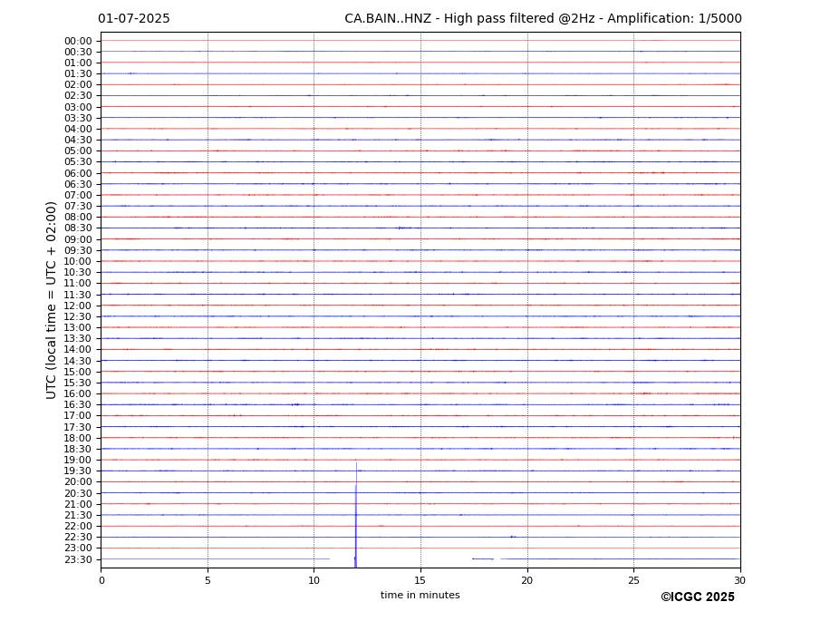
Task: Click the 23:00 time row label
Action: (78, 548)
